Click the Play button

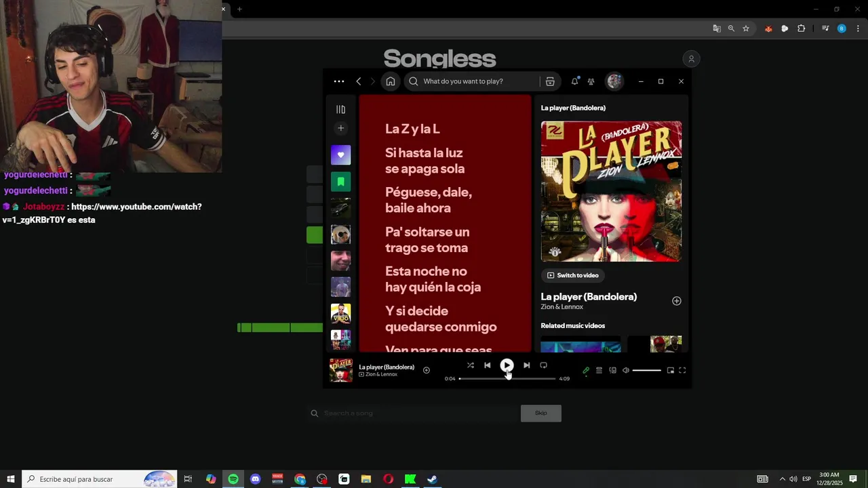507,365
